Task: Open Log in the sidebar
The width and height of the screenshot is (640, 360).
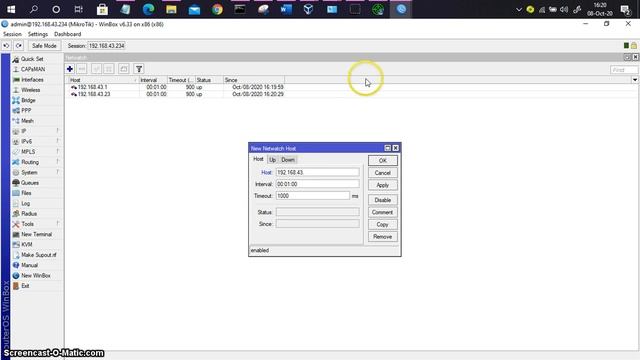Action: (x=25, y=203)
